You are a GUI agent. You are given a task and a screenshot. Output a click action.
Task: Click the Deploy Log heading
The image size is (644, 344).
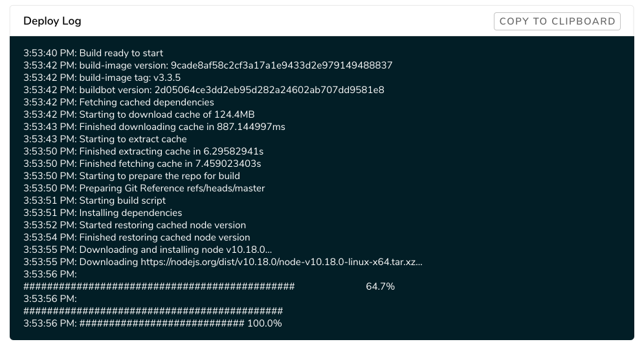pos(52,21)
